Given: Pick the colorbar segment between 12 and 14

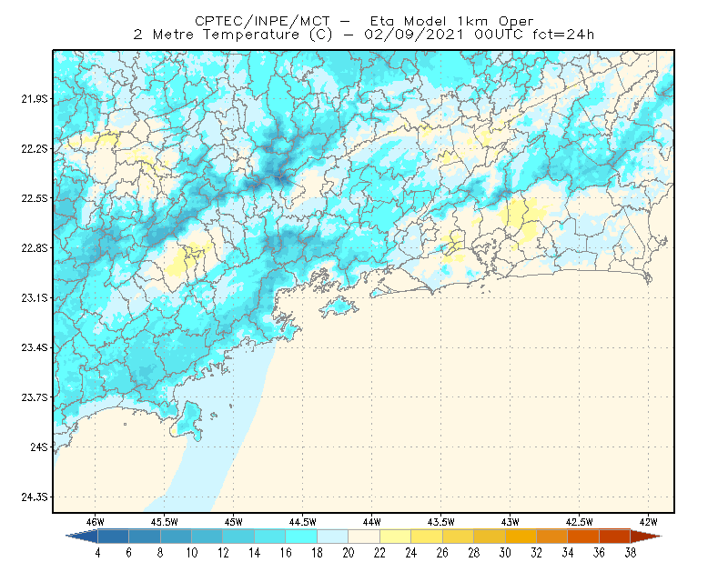Looking at the screenshot, I should point(238,537).
